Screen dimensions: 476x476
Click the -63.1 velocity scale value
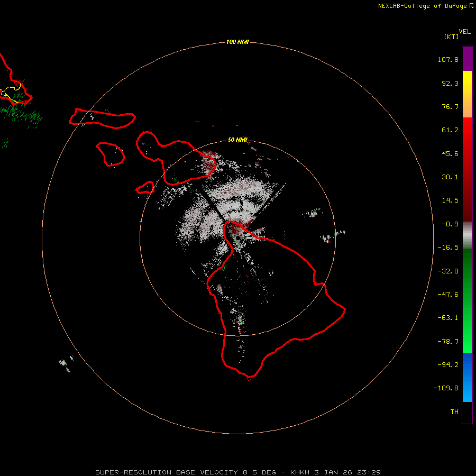pyautogui.click(x=448, y=318)
